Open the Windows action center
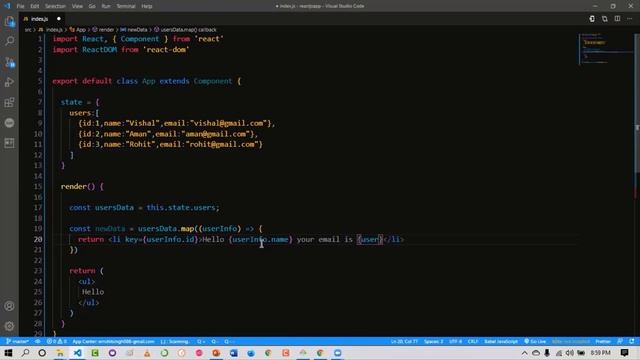 point(624,353)
